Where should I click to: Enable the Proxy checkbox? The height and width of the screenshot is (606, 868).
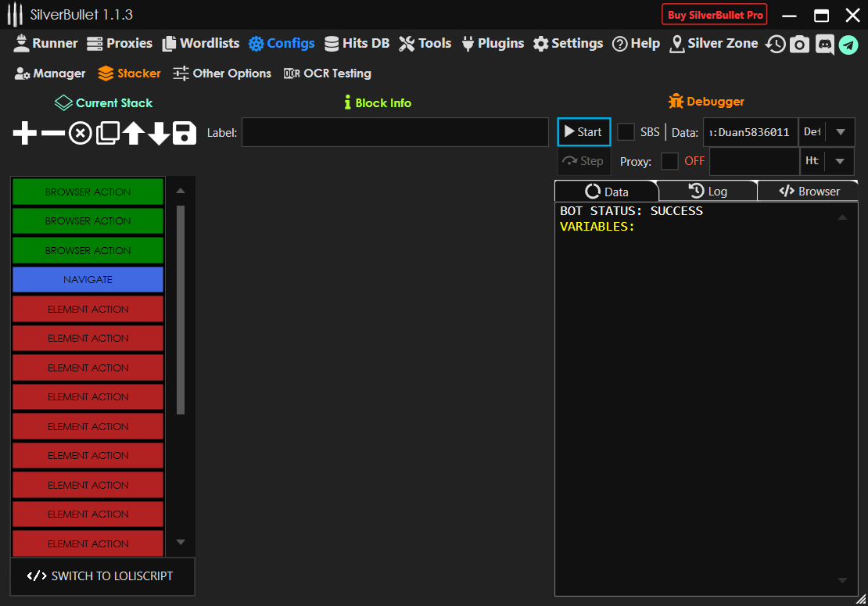click(x=670, y=161)
